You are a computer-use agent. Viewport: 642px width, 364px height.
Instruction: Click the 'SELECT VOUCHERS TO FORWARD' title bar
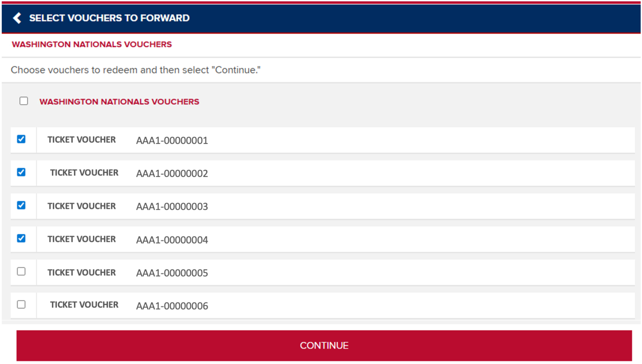[109, 18]
